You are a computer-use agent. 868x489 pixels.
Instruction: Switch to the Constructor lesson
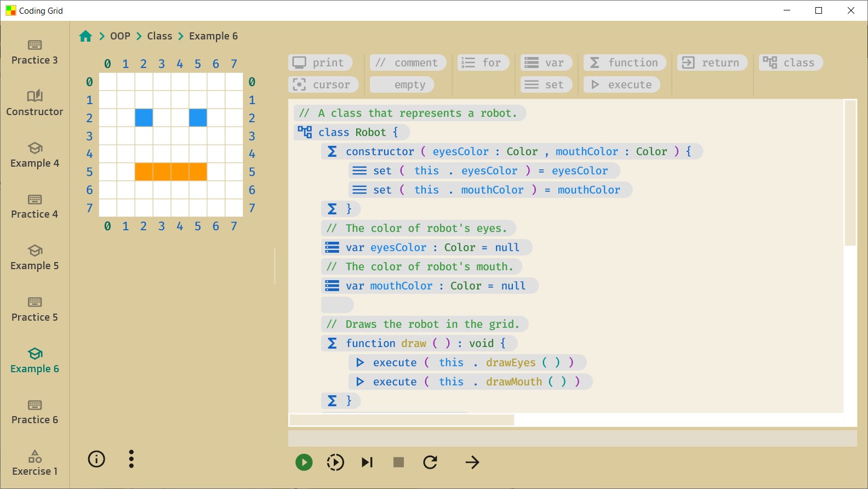click(35, 103)
